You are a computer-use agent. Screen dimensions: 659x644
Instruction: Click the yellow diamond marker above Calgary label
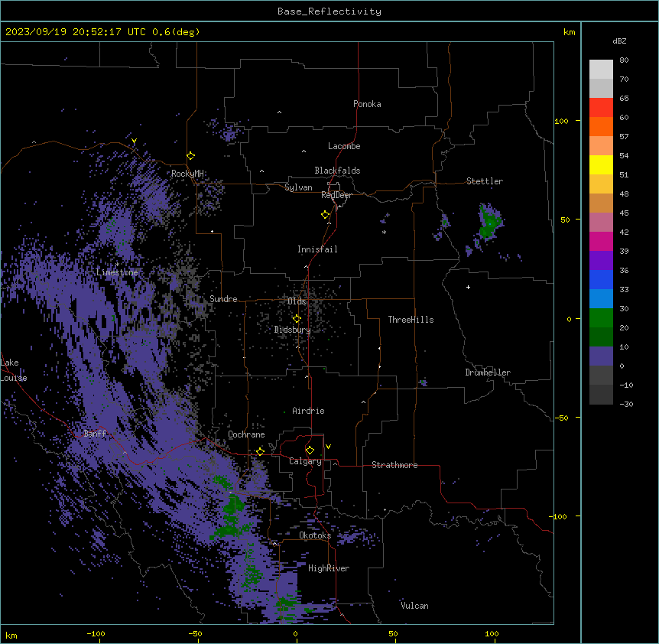pyautogui.click(x=310, y=450)
